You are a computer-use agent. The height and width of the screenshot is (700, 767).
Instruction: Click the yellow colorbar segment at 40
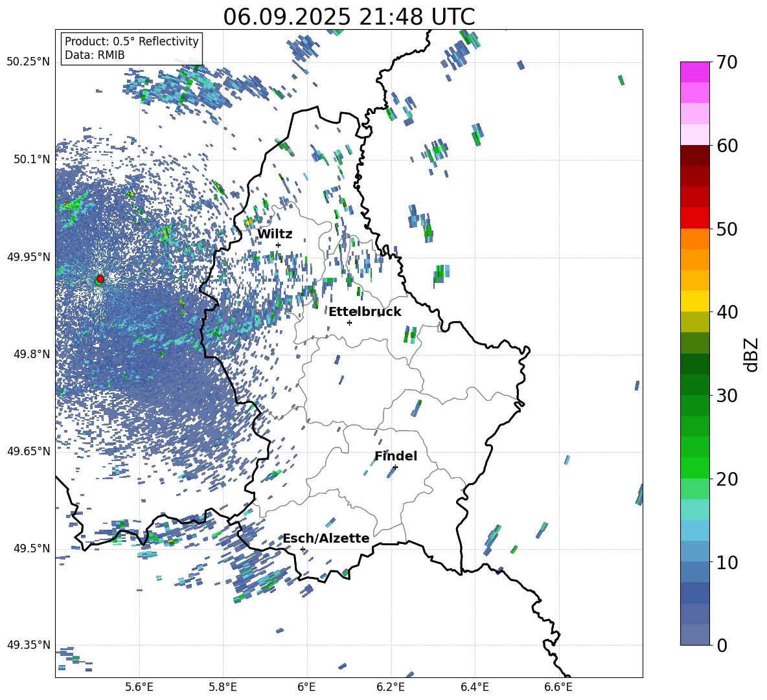694,301
